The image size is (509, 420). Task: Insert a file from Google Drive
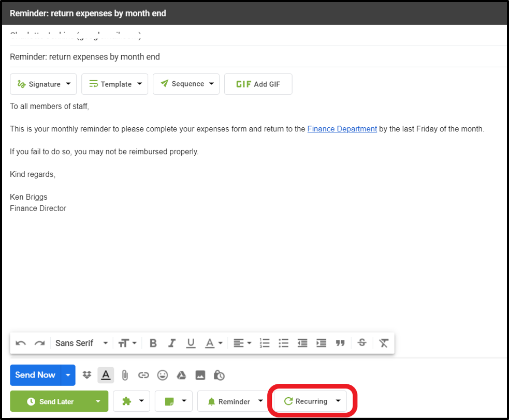[x=181, y=375]
